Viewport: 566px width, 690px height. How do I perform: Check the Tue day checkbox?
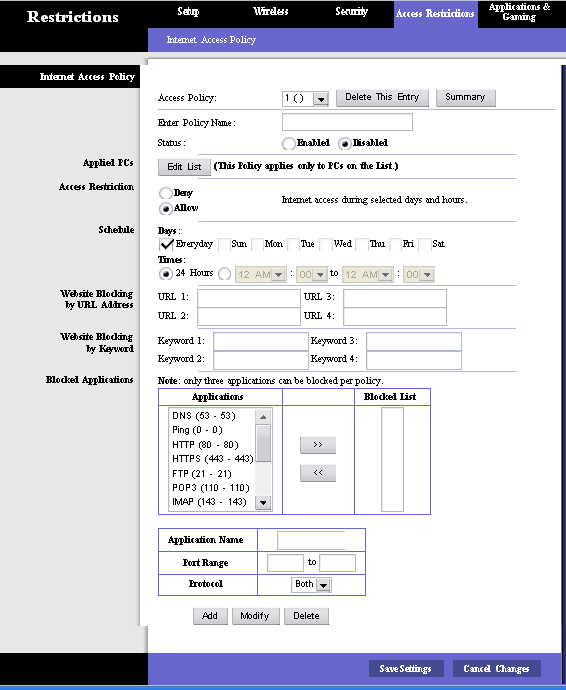point(294,244)
